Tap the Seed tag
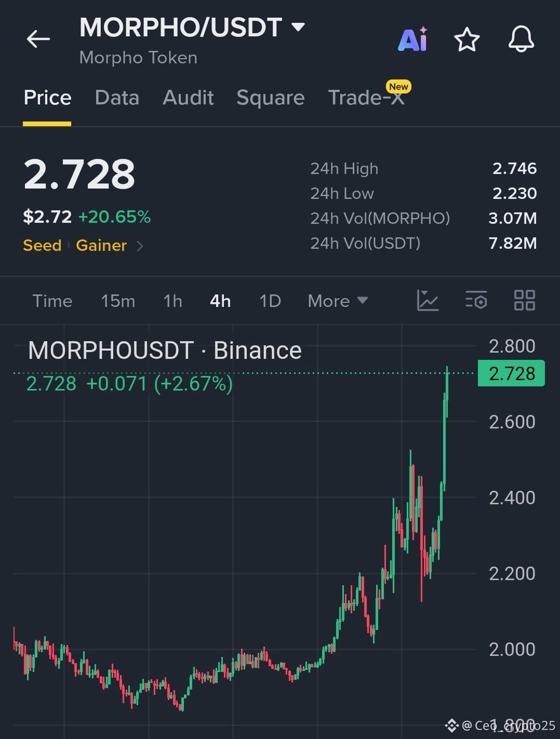 click(x=42, y=245)
